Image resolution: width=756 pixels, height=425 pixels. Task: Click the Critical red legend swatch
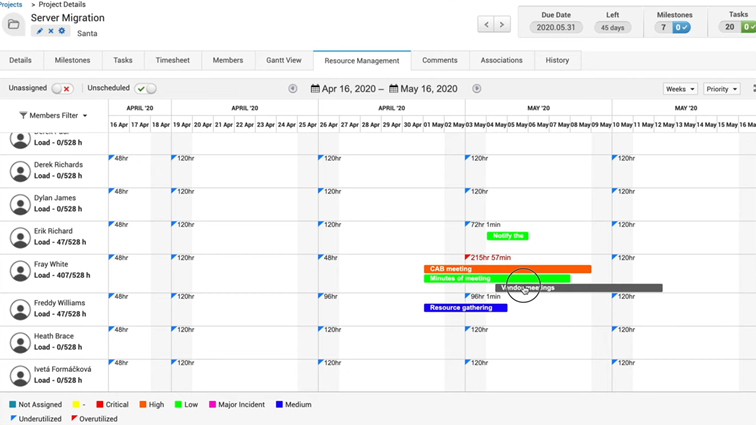tap(100, 405)
